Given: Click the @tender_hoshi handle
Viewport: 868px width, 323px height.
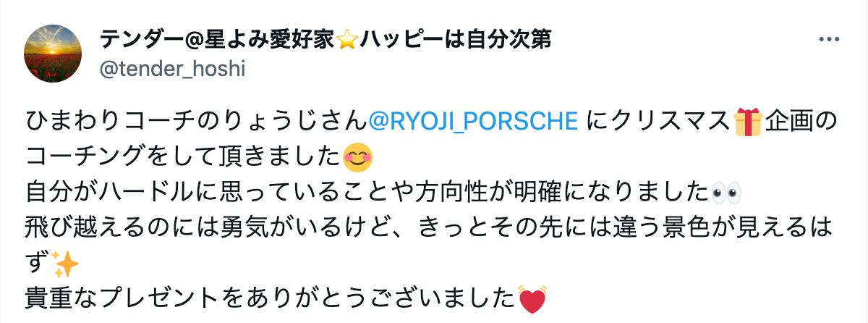Looking at the screenshot, I should (x=171, y=69).
